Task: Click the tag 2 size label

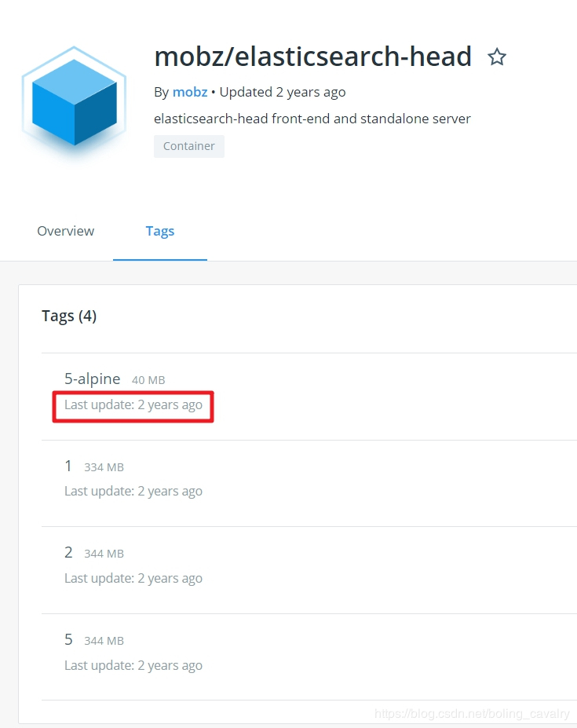Action: pos(104,554)
